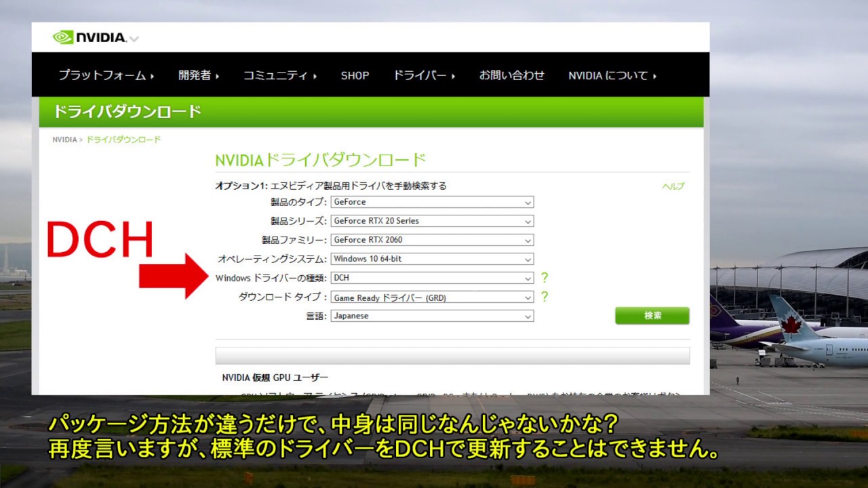868x488 pixels.
Task: Click the green ドライバダウンロード banner title
Action: coord(127,112)
